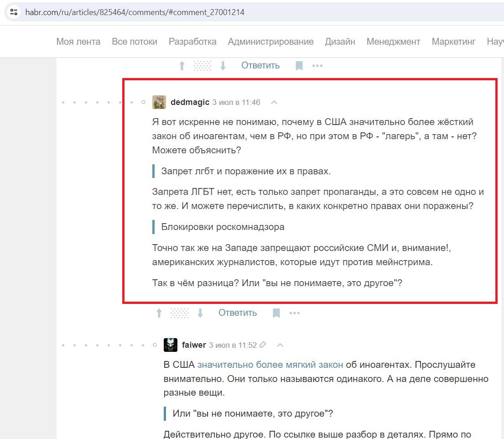This screenshot has width=504, height=439.
Task: Click site info icon in address bar
Action: (14, 12)
